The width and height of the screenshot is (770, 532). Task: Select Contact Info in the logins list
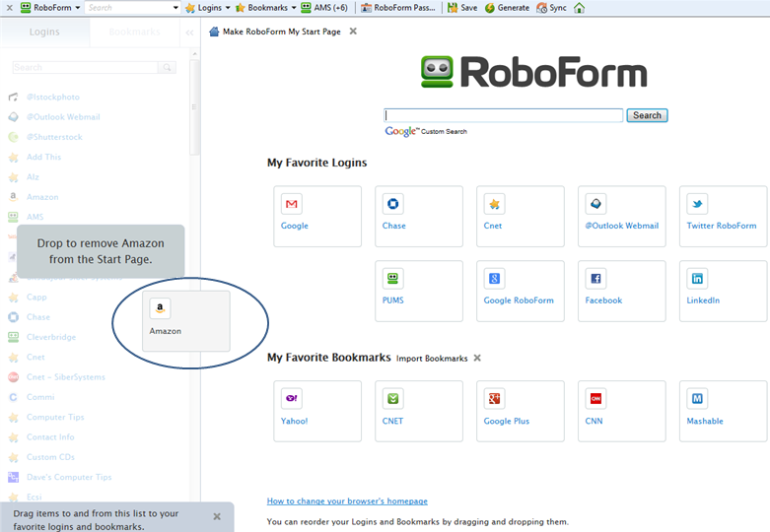click(50, 436)
